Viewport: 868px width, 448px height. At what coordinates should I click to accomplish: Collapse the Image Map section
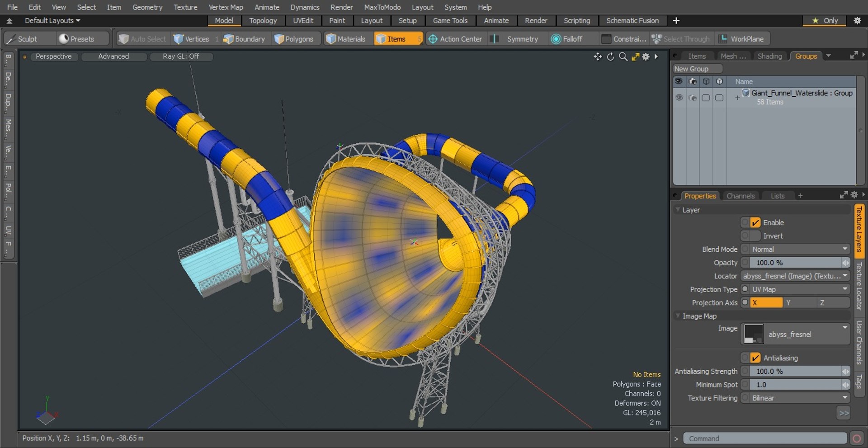point(678,316)
